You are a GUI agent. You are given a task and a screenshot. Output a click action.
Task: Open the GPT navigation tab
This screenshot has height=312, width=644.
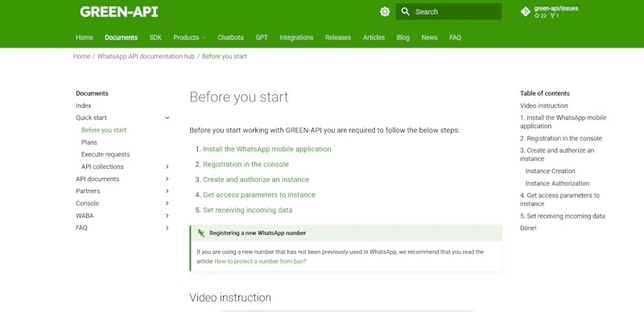tap(262, 37)
